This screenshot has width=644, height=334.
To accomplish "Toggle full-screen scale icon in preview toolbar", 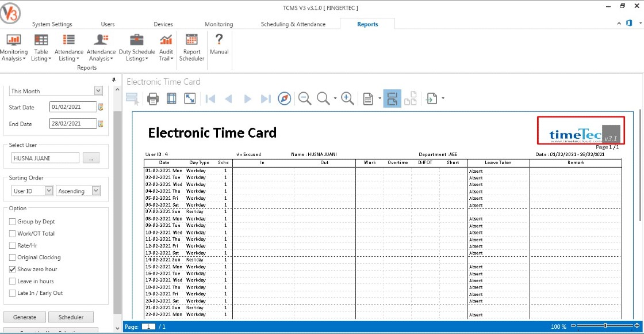I will 190,98.
